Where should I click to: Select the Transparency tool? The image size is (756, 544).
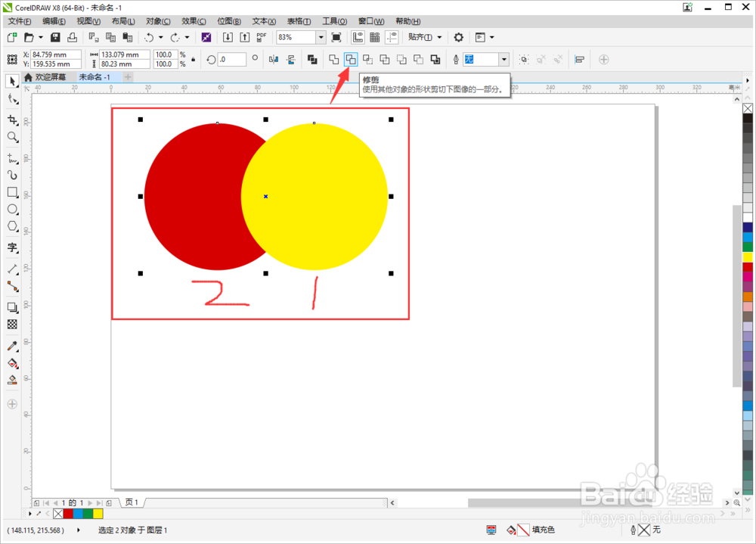point(13,325)
